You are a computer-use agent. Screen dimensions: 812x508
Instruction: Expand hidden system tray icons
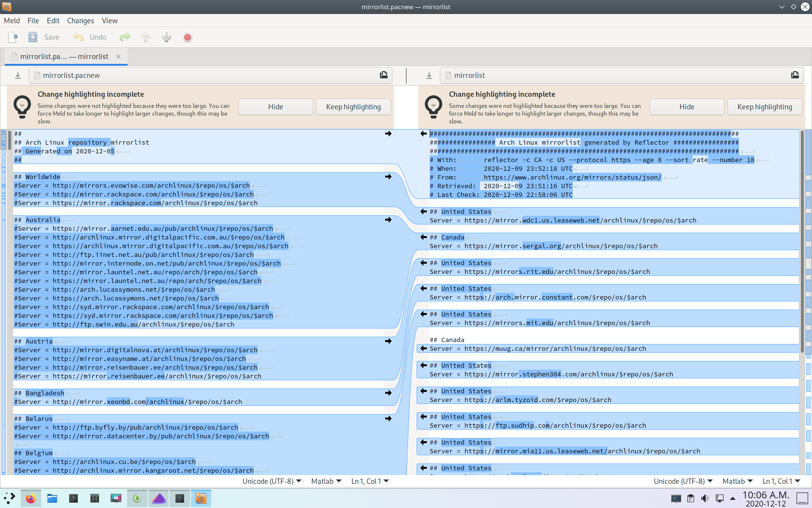click(x=733, y=498)
